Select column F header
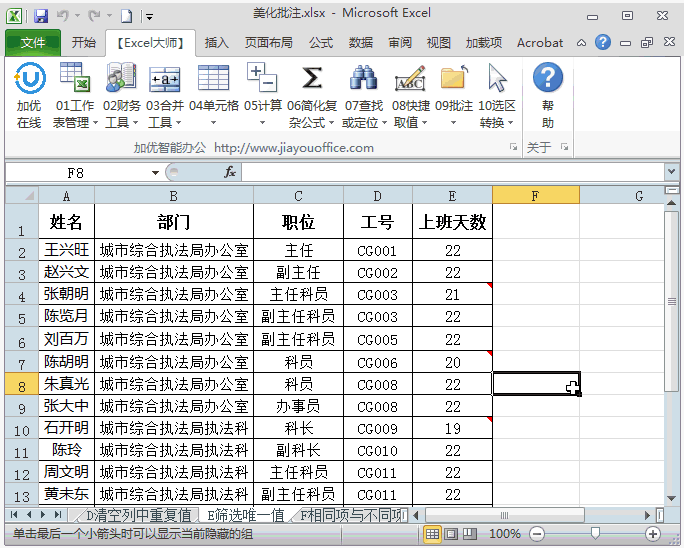The image size is (684, 548). 536,195
